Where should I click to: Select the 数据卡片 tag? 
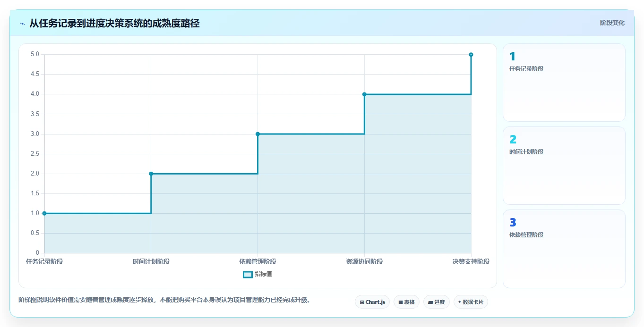pyautogui.click(x=471, y=302)
